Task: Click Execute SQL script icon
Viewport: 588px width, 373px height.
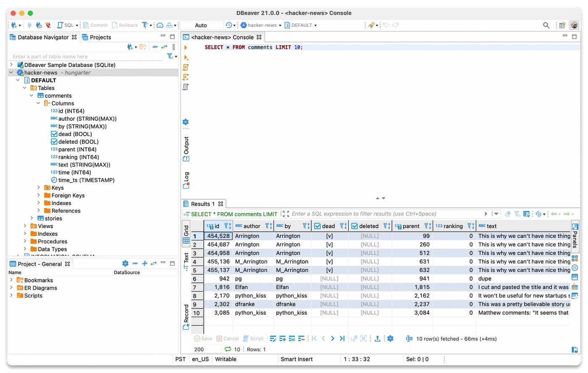Action: click(x=186, y=67)
